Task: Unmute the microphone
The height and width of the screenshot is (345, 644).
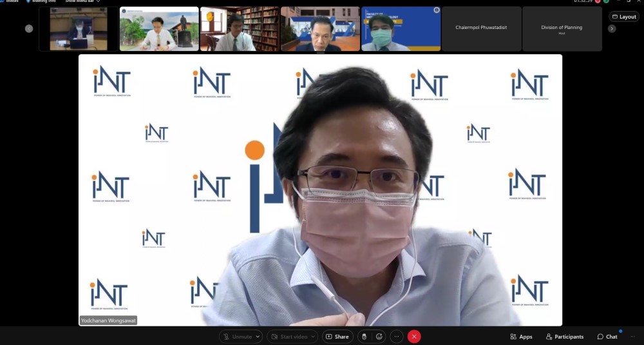Action: 237,337
